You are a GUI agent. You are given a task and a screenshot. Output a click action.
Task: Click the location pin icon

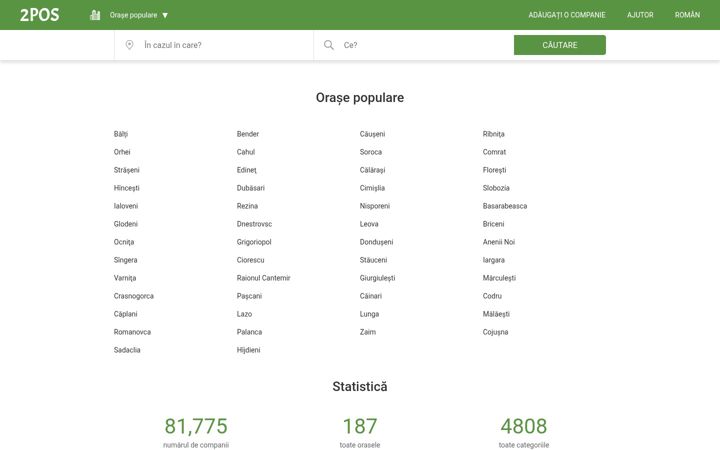(x=129, y=45)
